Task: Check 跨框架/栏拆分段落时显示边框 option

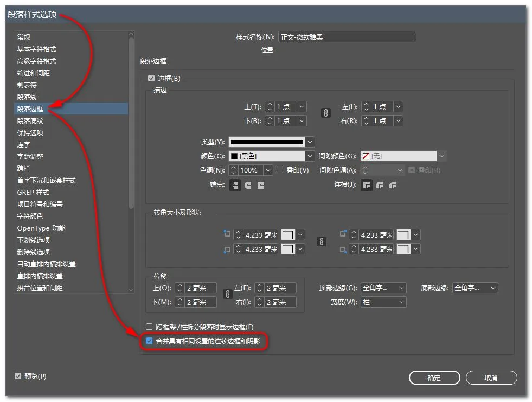Action: coord(149,326)
